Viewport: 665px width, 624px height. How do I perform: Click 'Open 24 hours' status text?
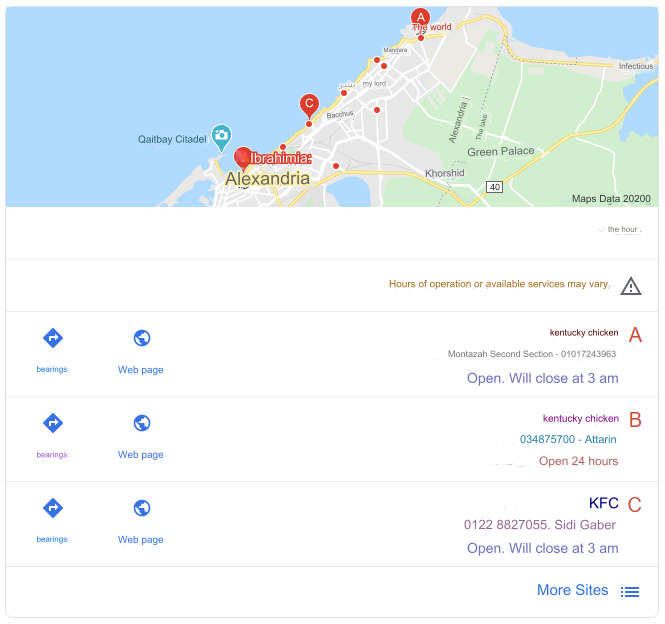(x=578, y=461)
